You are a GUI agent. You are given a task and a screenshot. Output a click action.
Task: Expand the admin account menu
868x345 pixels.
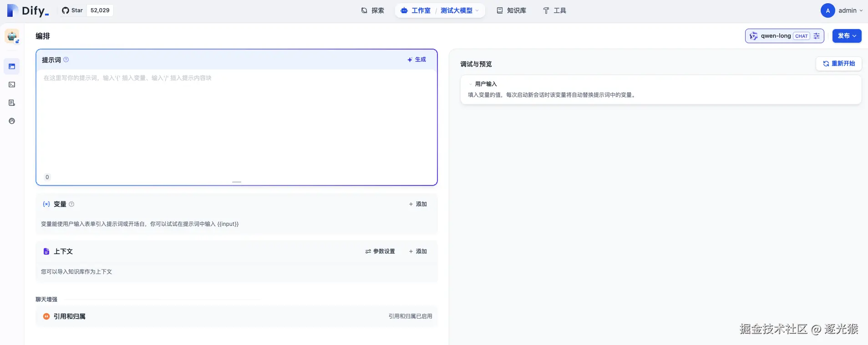pos(851,10)
